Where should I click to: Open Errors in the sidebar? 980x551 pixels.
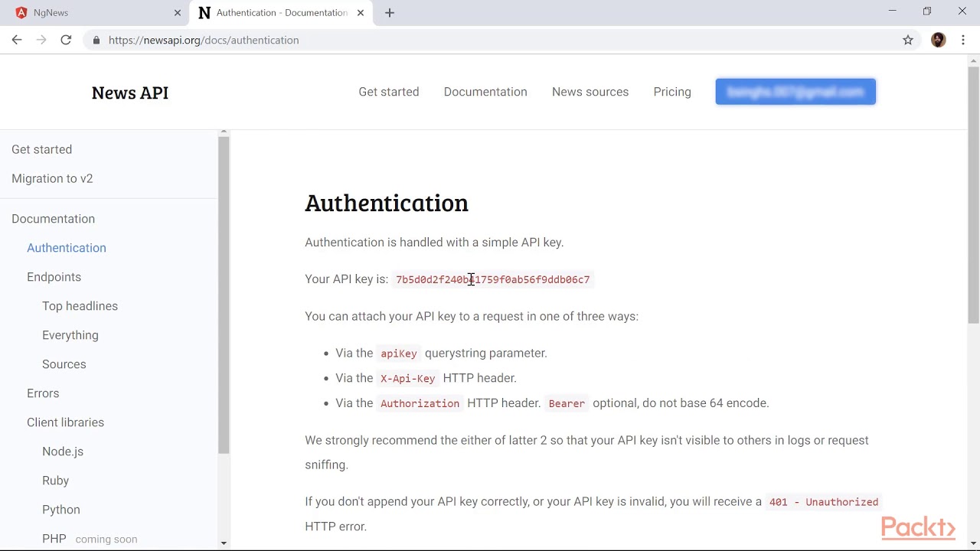pyautogui.click(x=43, y=393)
